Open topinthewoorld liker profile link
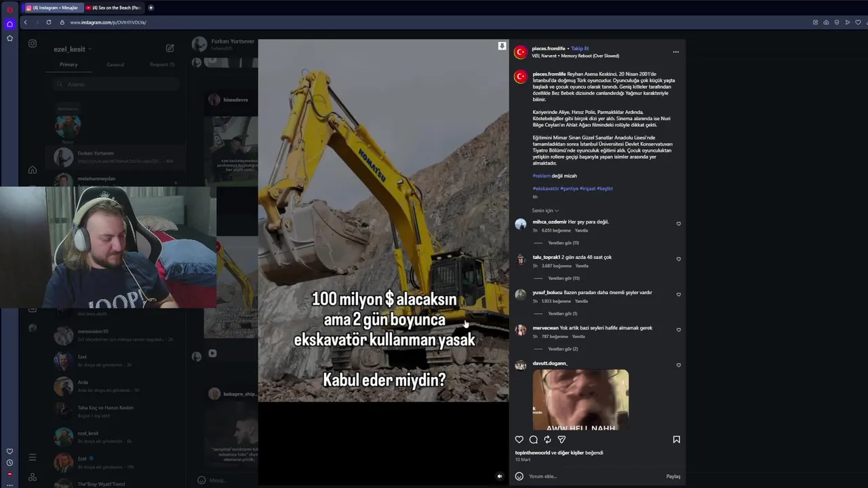 click(x=532, y=453)
